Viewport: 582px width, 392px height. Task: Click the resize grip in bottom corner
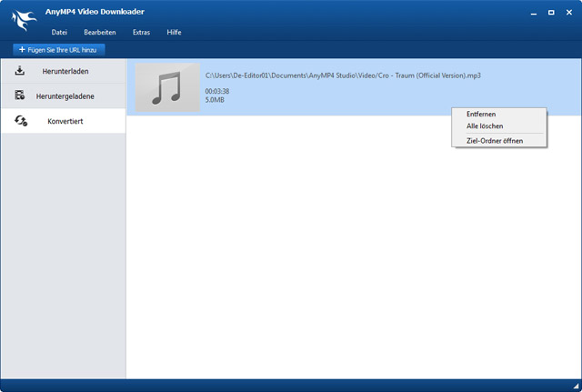point(577,386)
